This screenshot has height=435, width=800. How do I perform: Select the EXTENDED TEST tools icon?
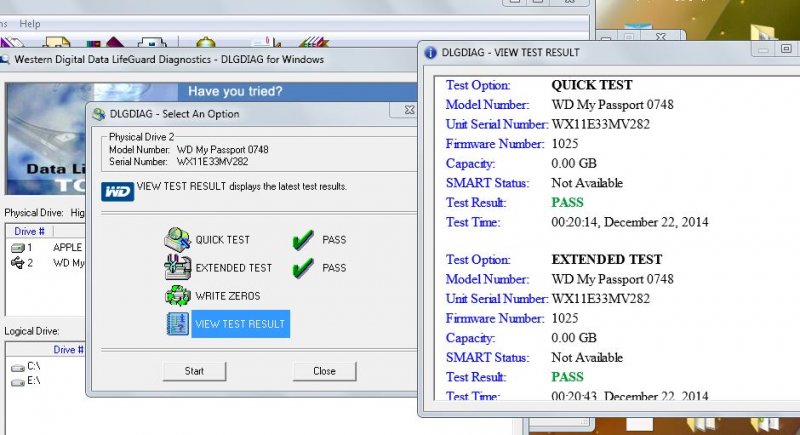tap(177, 267)
